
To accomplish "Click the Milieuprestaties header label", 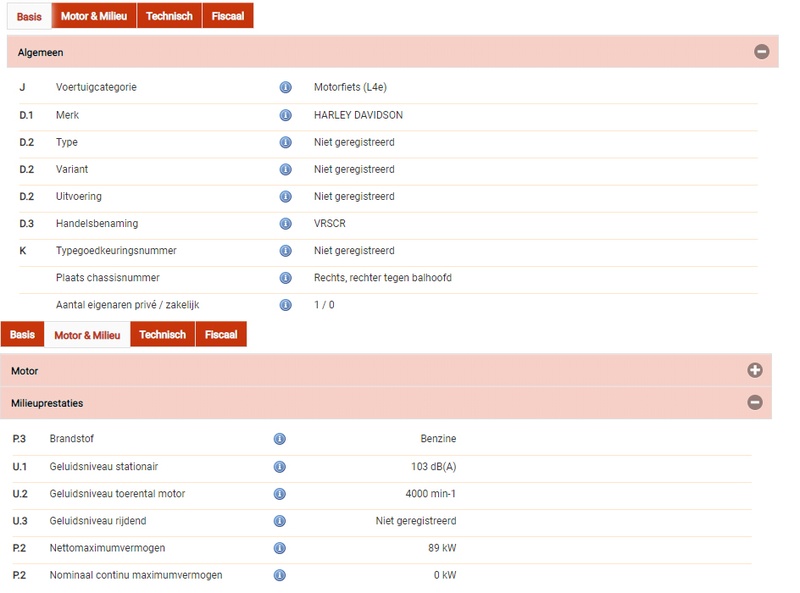I will click(47, 403).
